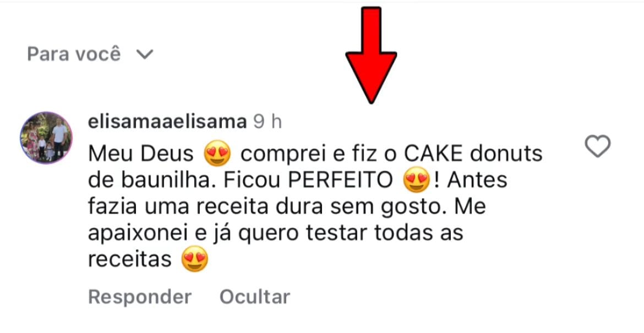
Task: Click the shaft of the red arrow
Action: (371, 30)
